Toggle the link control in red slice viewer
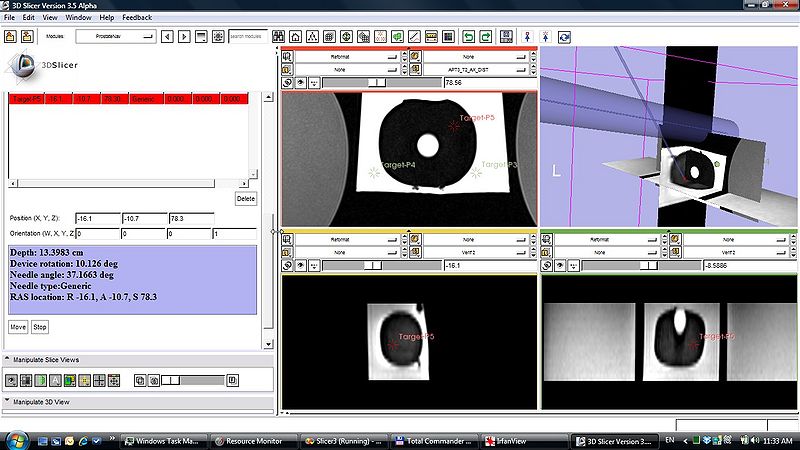The width and height of the screenshot is (800, 450). 287,83
